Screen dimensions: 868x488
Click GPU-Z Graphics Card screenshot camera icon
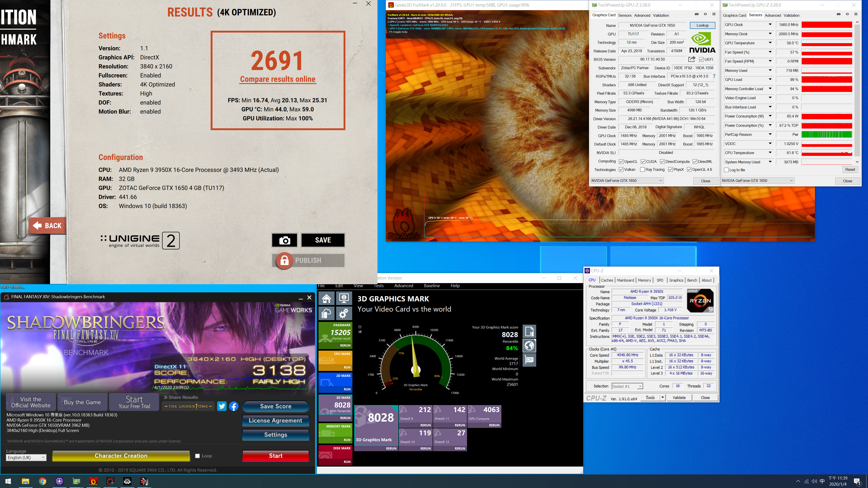click(696, 14)
